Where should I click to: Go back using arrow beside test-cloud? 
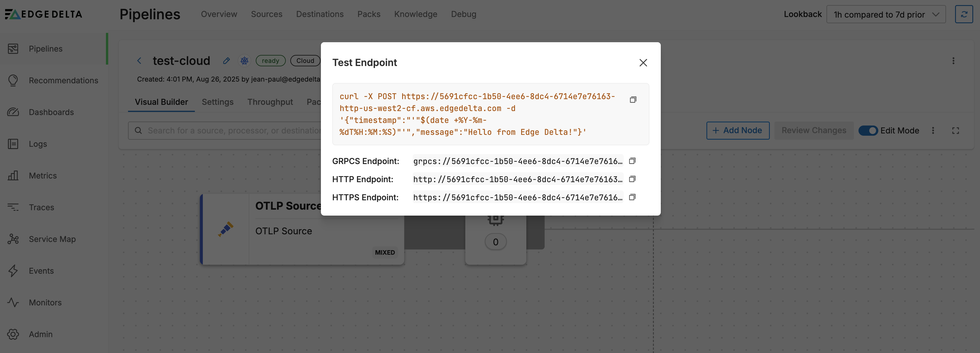139,60
